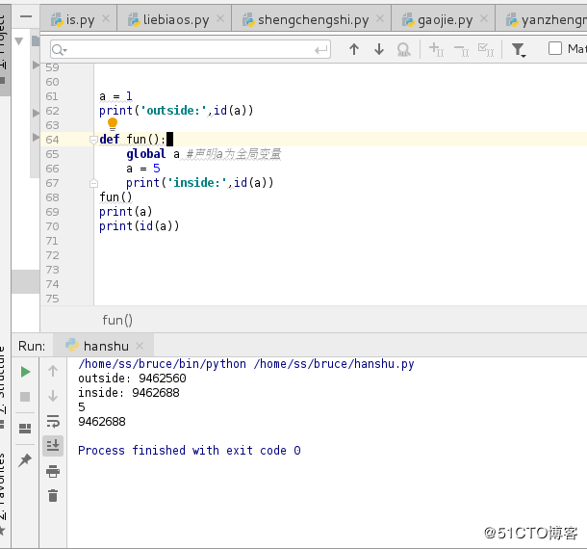Enable the Match Case checkbox
This screenshot has height=549, width=587.
tap(555, 48)
